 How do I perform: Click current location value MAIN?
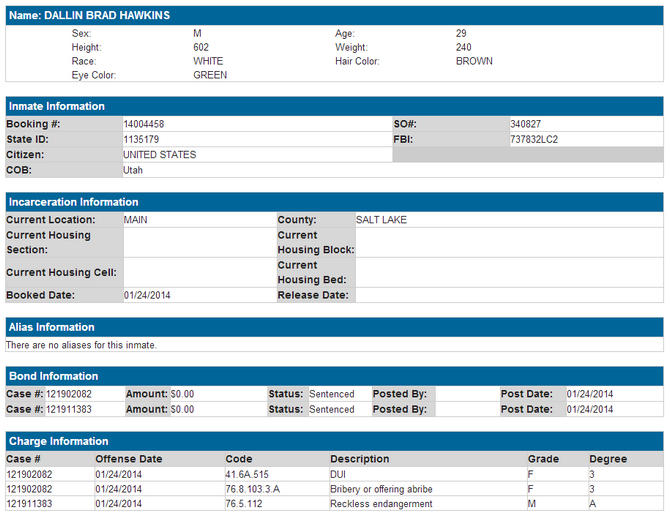[135, 220]
